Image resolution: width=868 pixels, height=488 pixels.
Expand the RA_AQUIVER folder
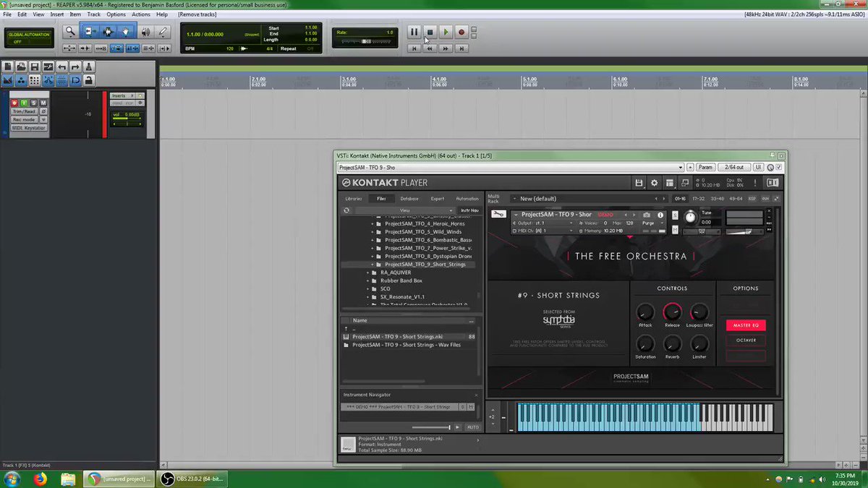click(367, 273)
